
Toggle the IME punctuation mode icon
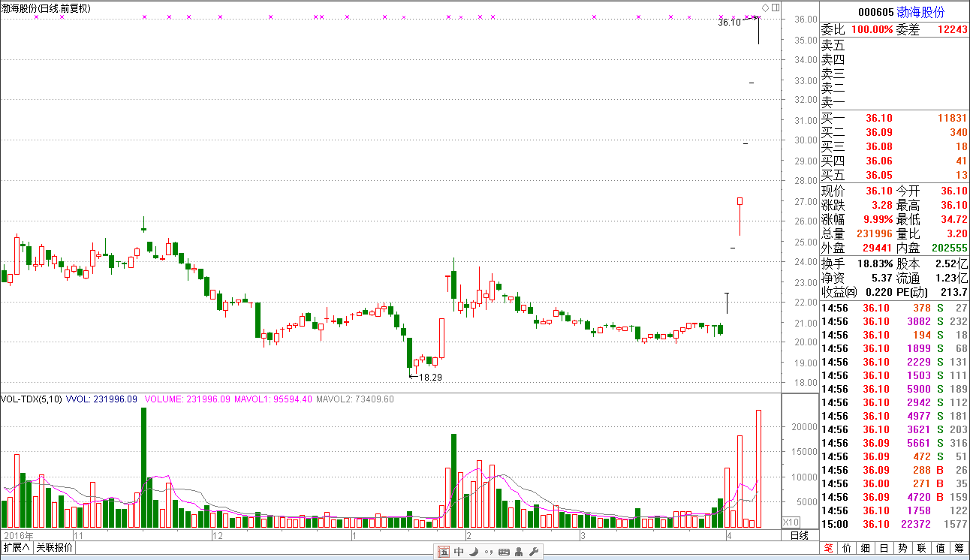488,552
